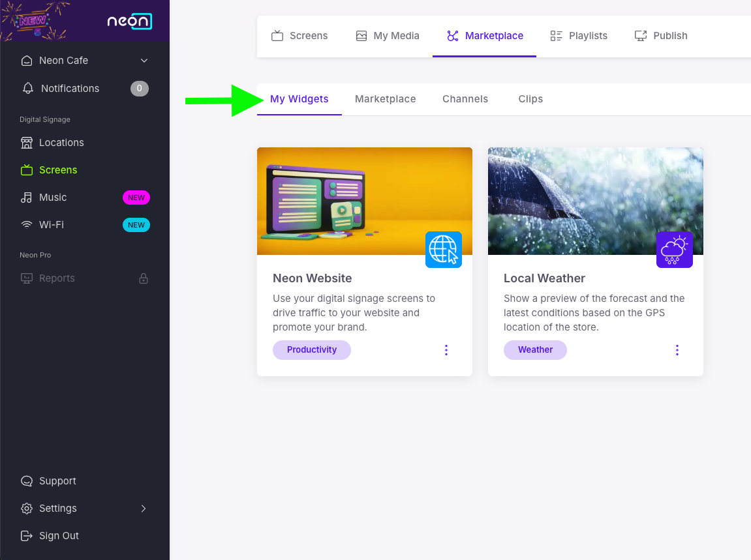Open the Publish tab
Screen dimensions: 751x560
click(660, 36)
